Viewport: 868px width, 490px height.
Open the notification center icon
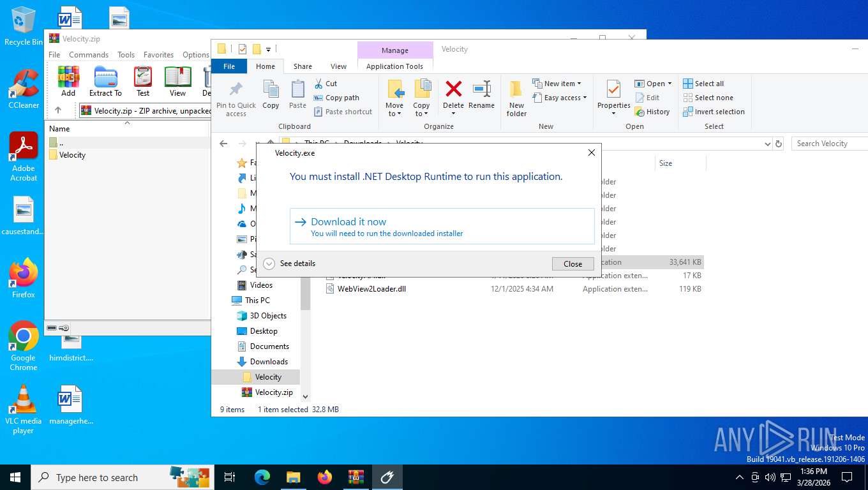pyautogui.click(x=847, y=477)
